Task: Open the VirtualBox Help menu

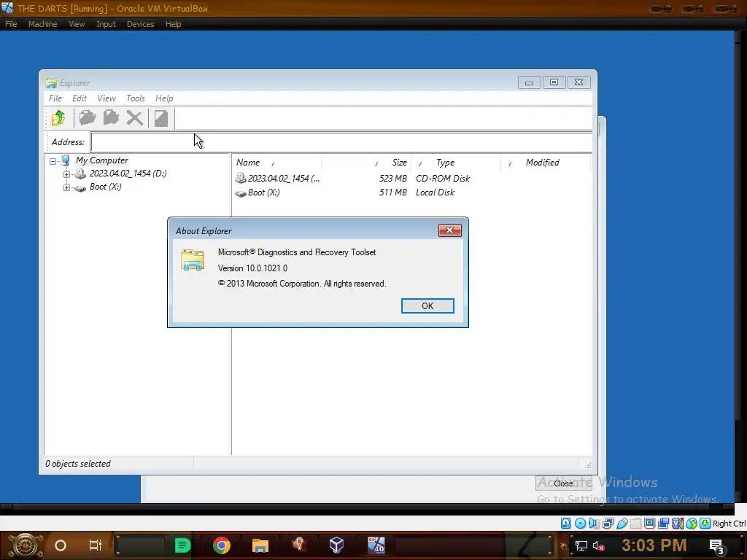Action: click(x=173, y=24)
